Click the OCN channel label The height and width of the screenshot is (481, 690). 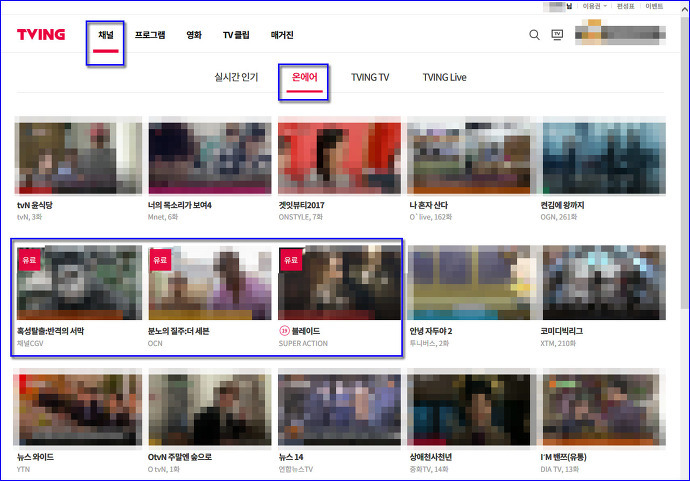coord(155,343)
